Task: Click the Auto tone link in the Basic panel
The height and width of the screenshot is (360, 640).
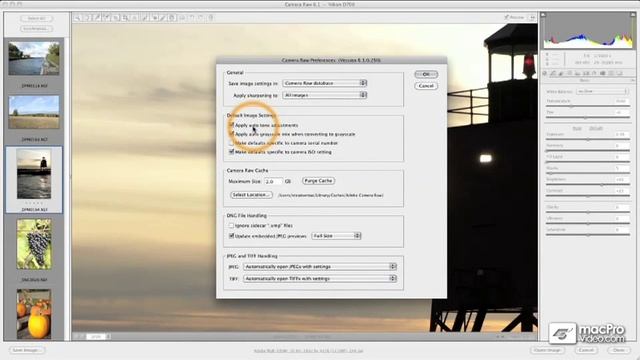Action: pos(577,128)
